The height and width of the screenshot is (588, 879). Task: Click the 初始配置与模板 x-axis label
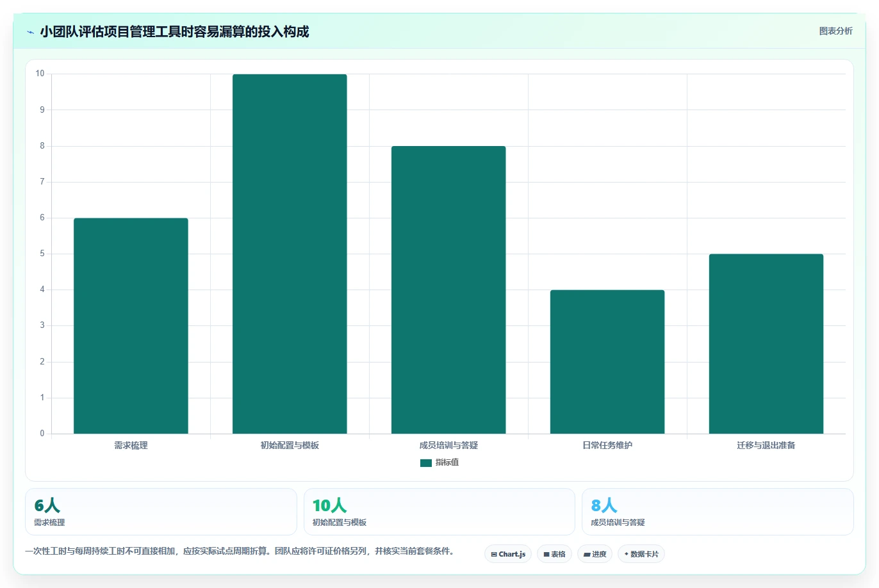point(290,445)
